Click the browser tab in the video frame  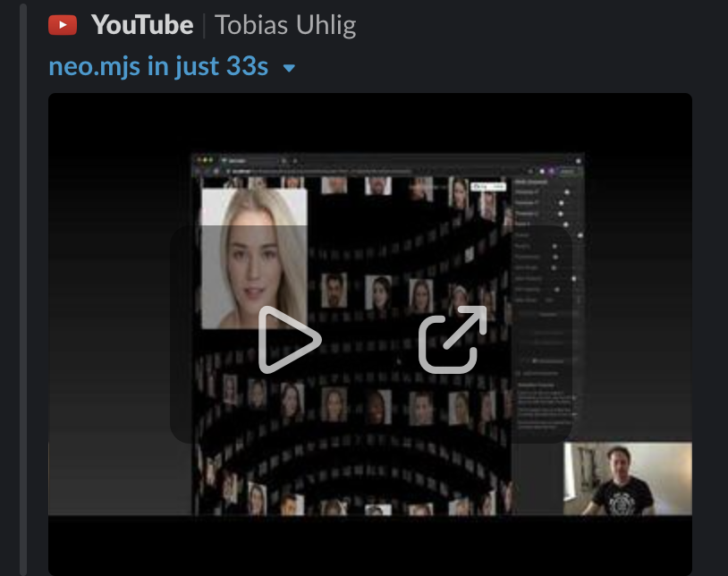(x=250, y=159)
